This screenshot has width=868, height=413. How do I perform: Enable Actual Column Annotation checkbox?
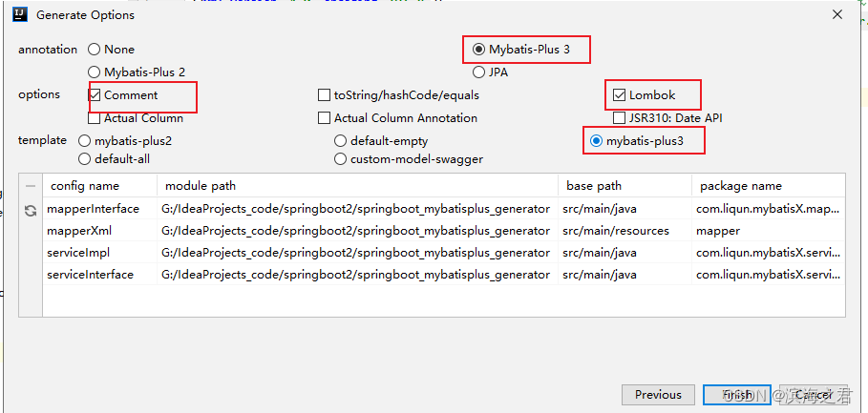pyautogui.click(x=325, y=118)
